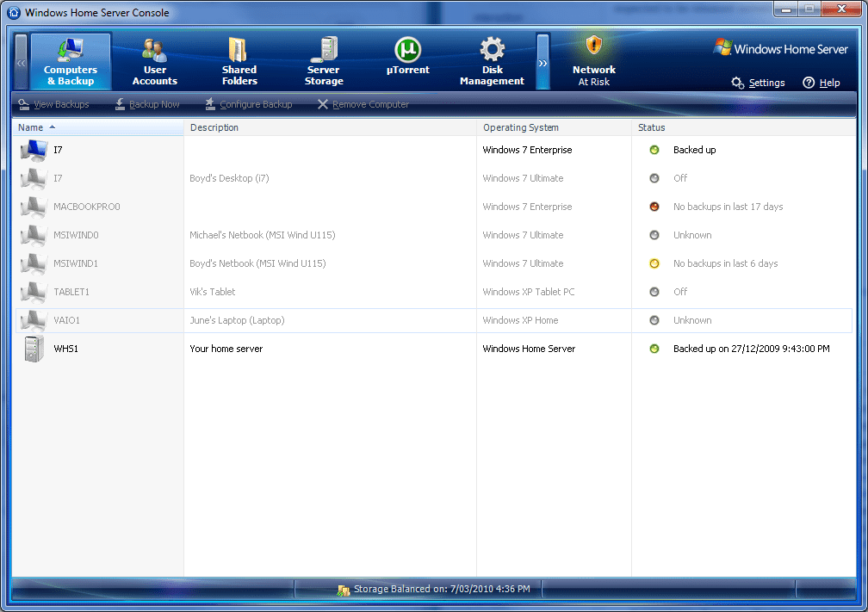Click the red status dot for MACBOOKPRO0
The width and height of the screenshot is (868, 612).
coord(654,207)
